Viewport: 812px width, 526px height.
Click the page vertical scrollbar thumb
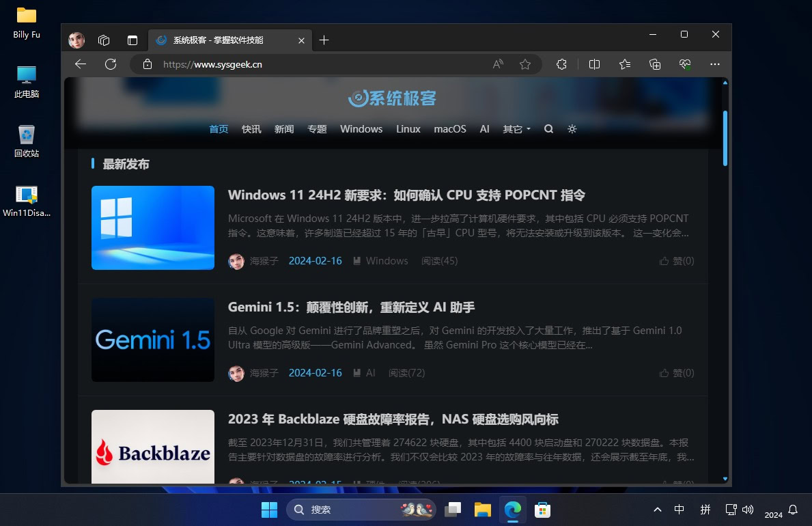point(725,138)
